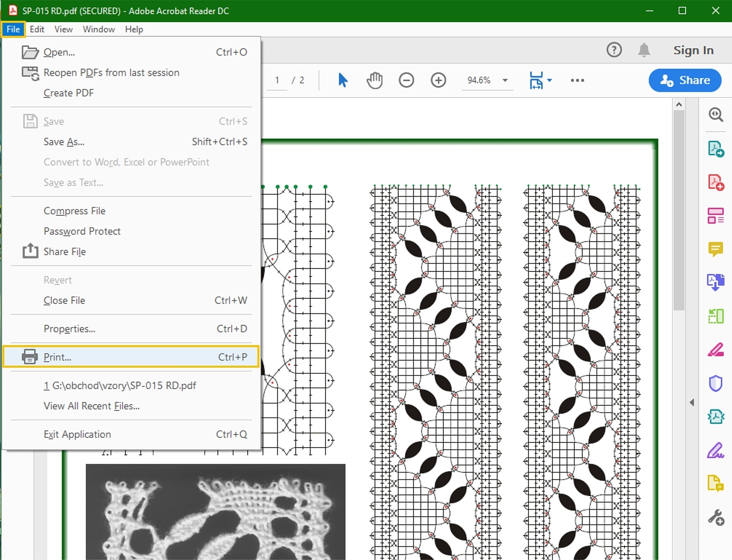Click the zoom in plus icon

tap(438, 80)
